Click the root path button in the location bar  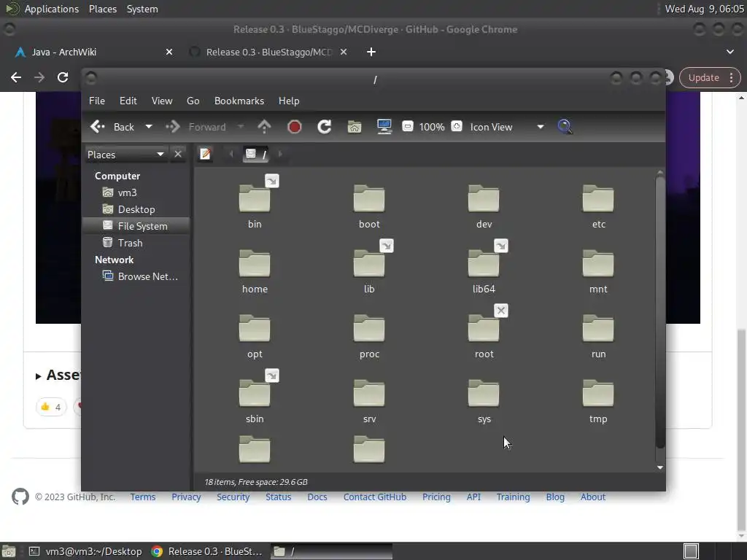click(x=256, y=154)
